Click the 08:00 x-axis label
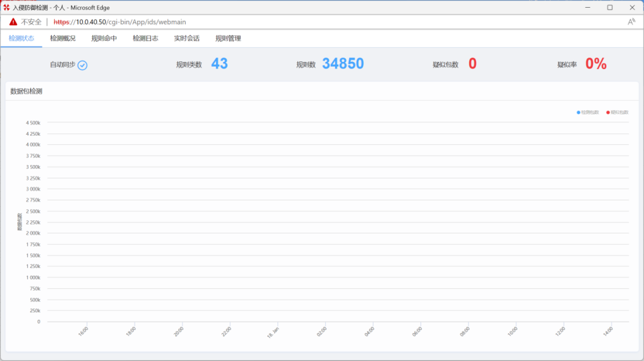 pyautogui.click(x=465, y=331)
